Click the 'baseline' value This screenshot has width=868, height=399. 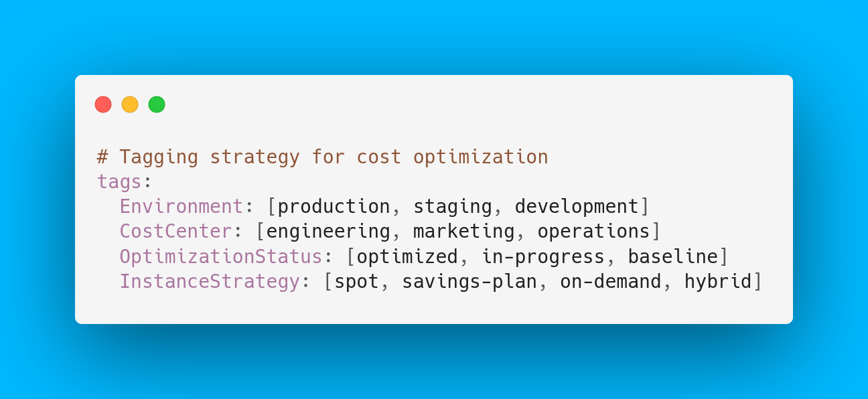pyautogui.click(x=673, y=256)
